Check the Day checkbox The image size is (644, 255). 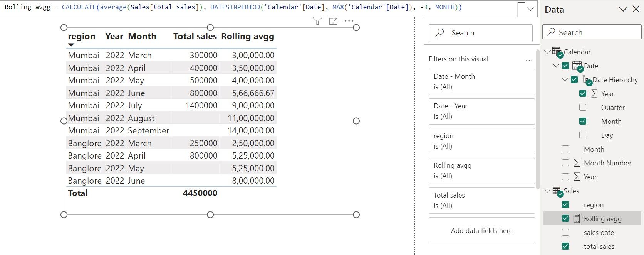pos(583,135)
